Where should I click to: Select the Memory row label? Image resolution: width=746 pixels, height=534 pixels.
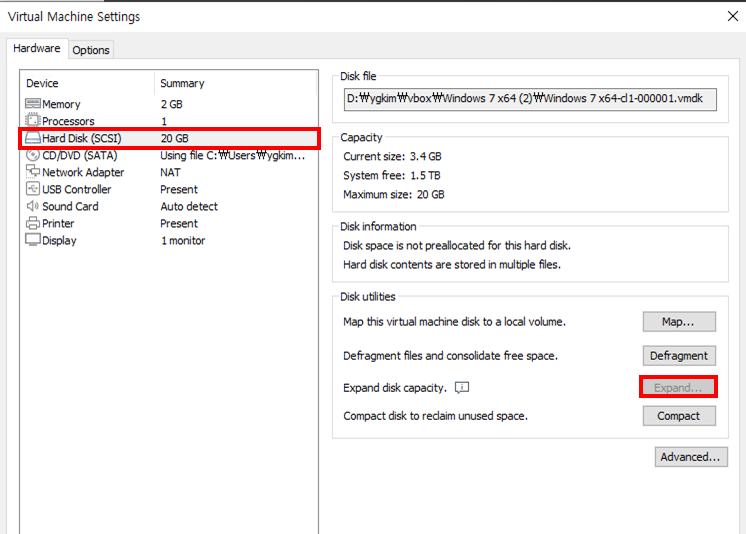[x=61, y=104]
